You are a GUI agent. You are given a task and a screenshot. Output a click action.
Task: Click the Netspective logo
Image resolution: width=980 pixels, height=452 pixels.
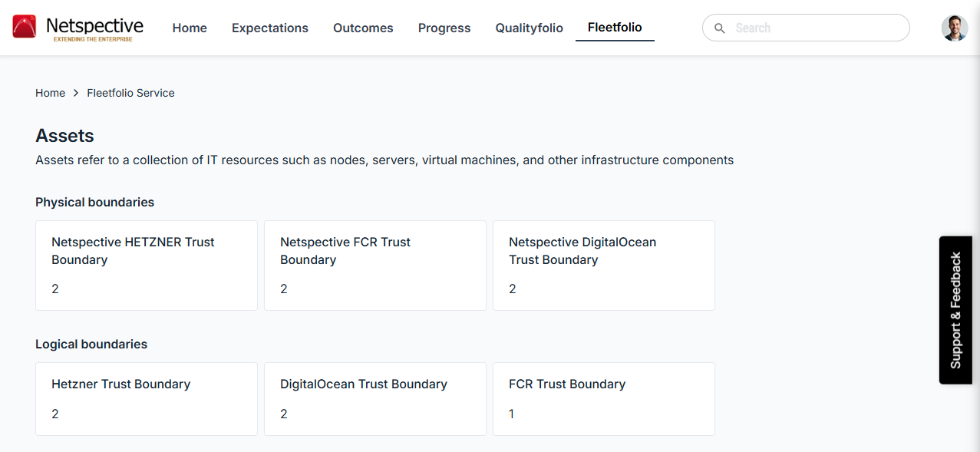pos(78,28)
